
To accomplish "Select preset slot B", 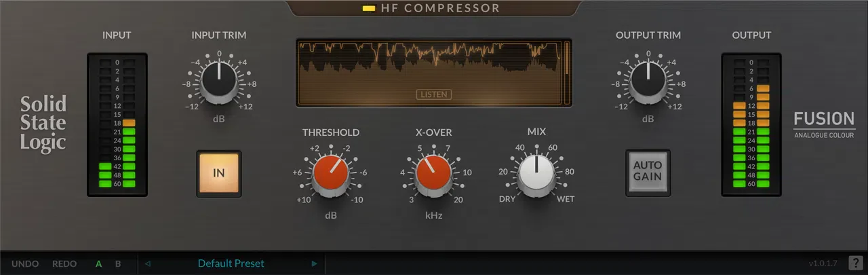I will [x=118, y=263].
